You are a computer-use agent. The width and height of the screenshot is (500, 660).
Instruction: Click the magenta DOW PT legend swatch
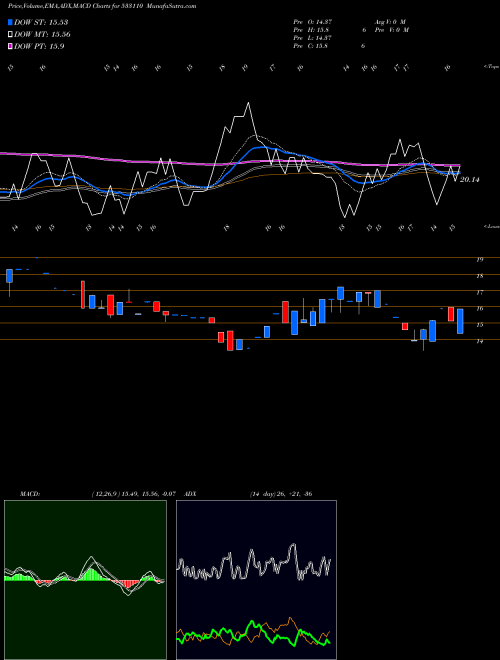pyautogui.click(x=10, y=46)
